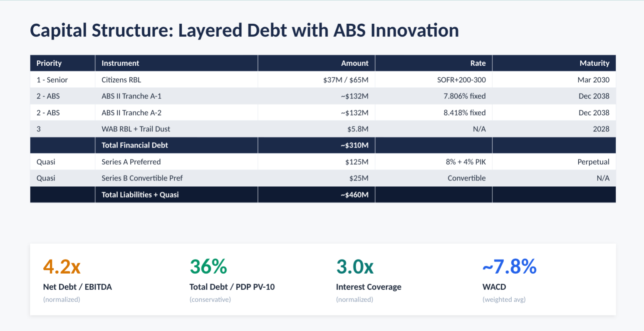The width and height of the screenshot is (644, 331).
Task: Select the Priority column header
Action: point(49,63)
